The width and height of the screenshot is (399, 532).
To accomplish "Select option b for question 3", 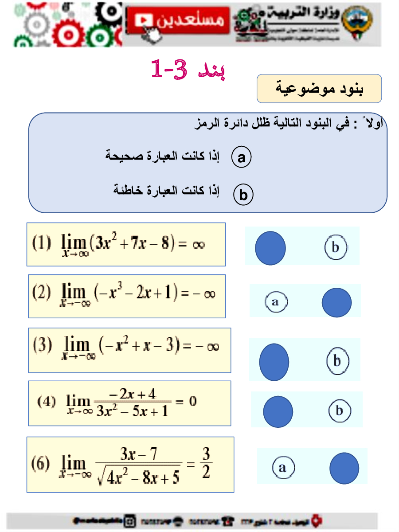I will (337, 360).
